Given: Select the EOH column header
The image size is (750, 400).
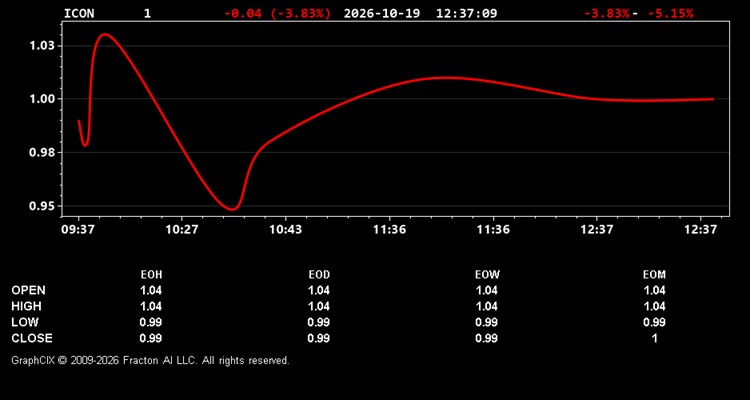Looking at the screenshot, I should click(x=151, y=275).
